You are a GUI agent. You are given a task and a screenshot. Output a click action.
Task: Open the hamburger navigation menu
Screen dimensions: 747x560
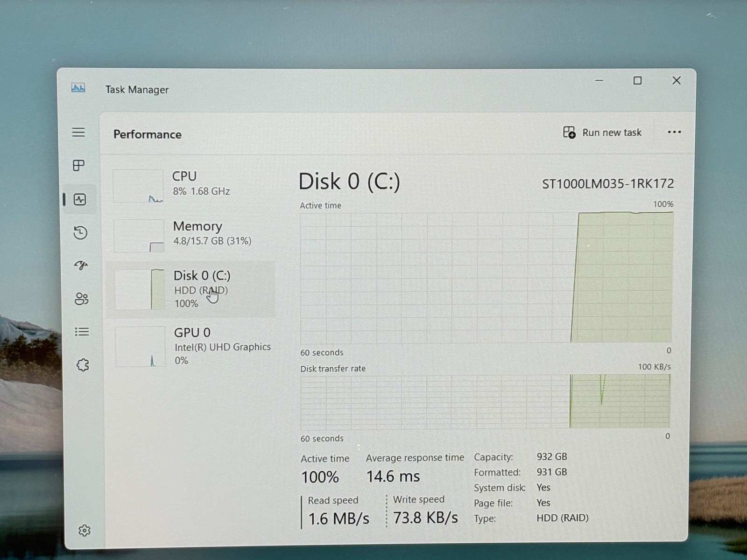point(78,132)
